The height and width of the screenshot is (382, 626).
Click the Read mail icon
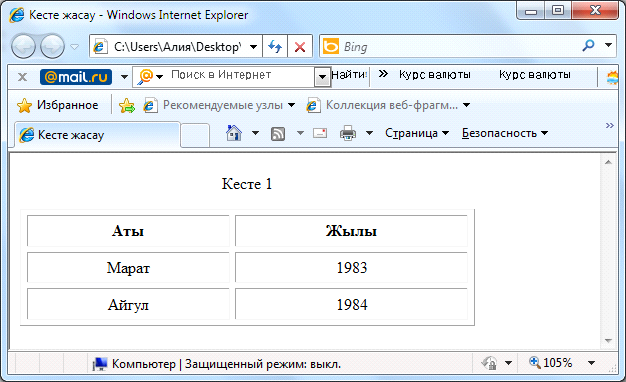tap(320, 133)
